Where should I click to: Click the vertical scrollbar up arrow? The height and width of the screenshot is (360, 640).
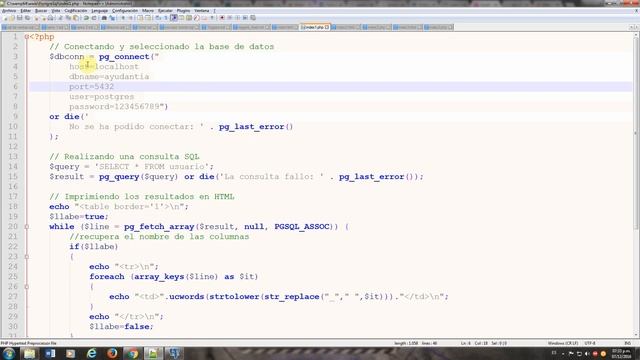tap(636, 36)
